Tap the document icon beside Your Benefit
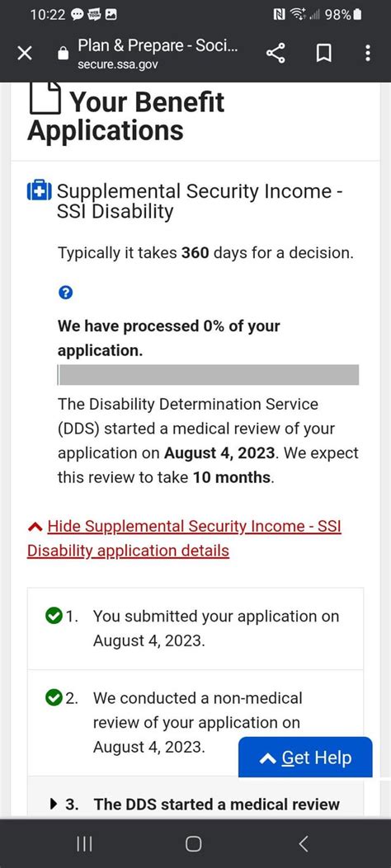Image resolution: width=391 pixels, height=868 pixels. point(45,97)
